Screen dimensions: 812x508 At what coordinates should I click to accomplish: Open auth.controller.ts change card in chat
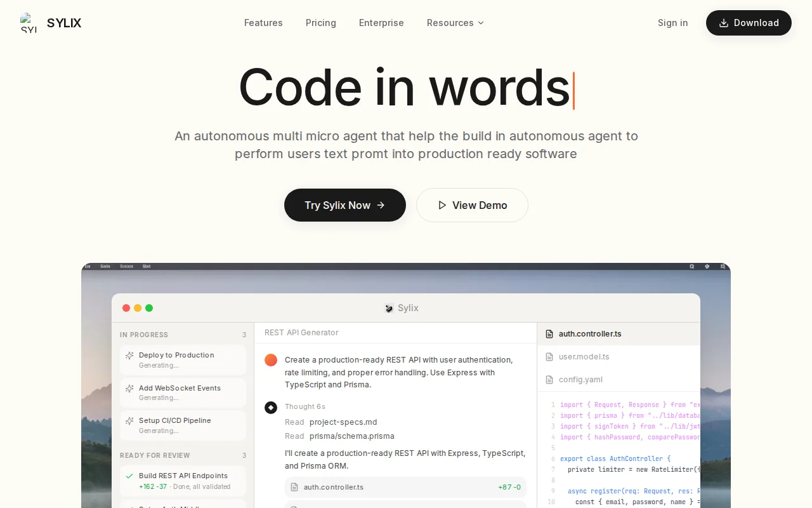coord(405,487)
